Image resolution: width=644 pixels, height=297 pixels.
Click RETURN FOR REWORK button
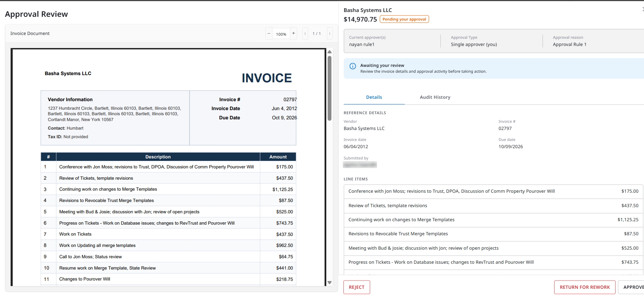pos(585,287)
